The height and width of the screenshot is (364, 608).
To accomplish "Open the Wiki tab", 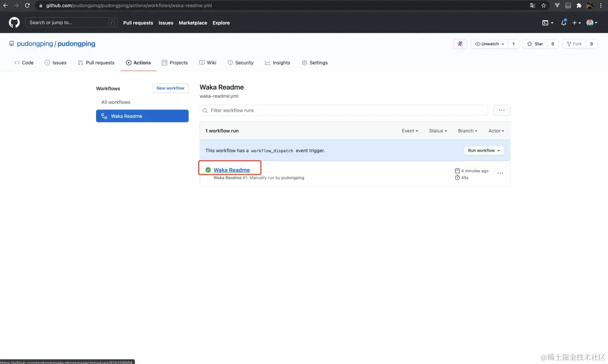I will coord(208,63).
